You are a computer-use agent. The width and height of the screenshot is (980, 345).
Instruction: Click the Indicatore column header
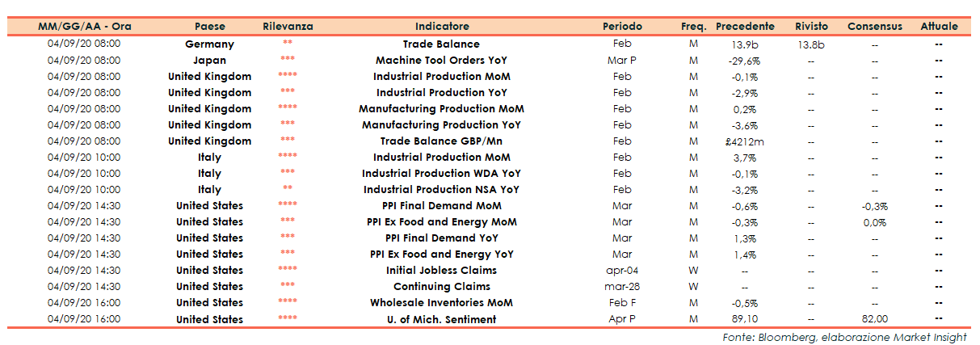(441, 27)
